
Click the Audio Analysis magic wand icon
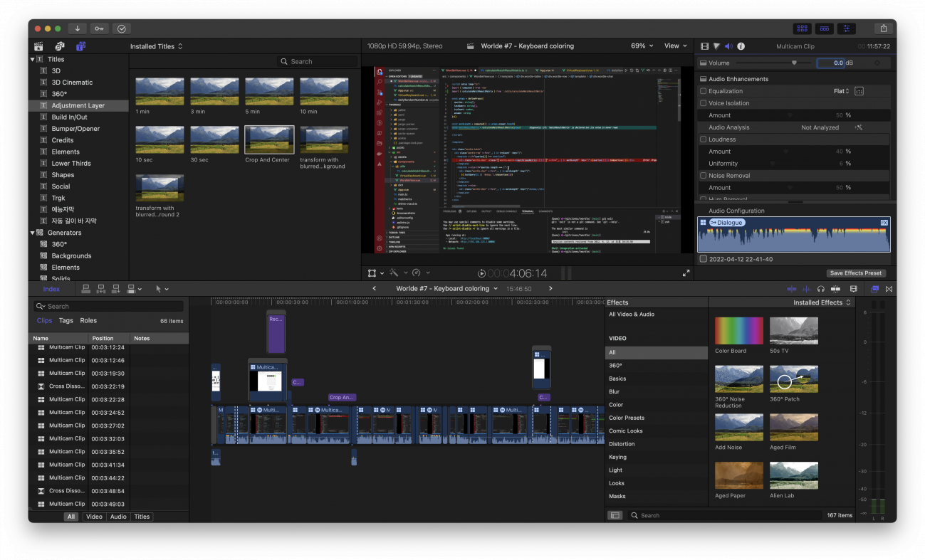click(x=859, y=127)
